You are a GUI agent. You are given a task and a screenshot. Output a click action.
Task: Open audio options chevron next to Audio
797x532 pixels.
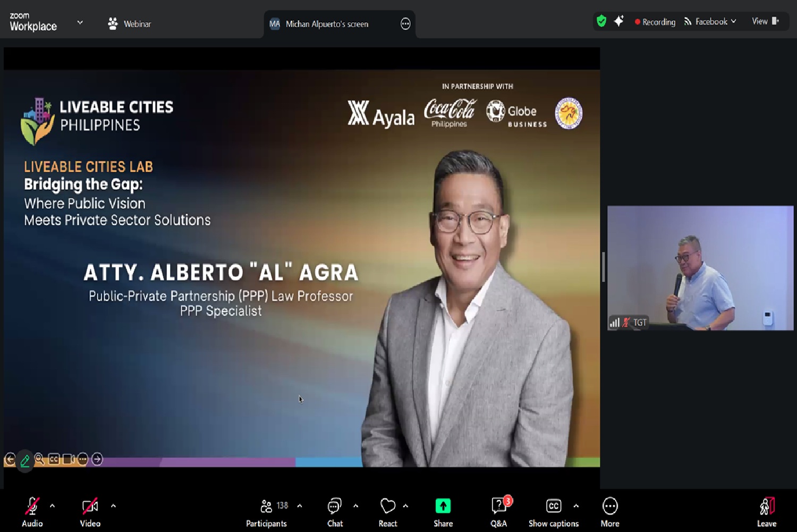(x=52, y=506)
